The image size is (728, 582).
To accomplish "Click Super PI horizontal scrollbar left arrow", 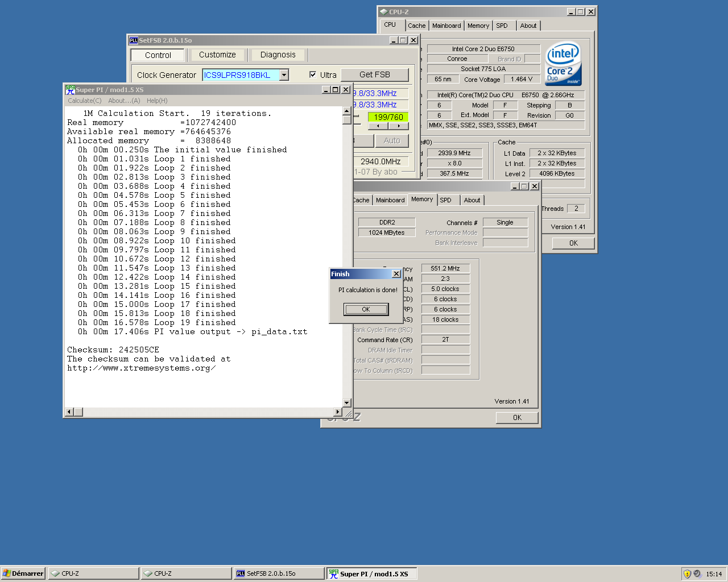I will (x=69, y=411).
